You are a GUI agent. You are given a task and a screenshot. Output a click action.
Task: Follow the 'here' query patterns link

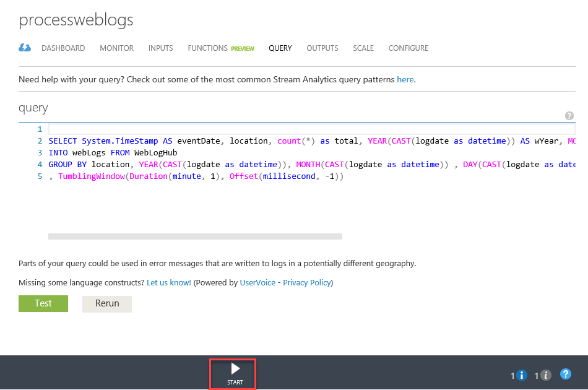(x=405, y=80)
